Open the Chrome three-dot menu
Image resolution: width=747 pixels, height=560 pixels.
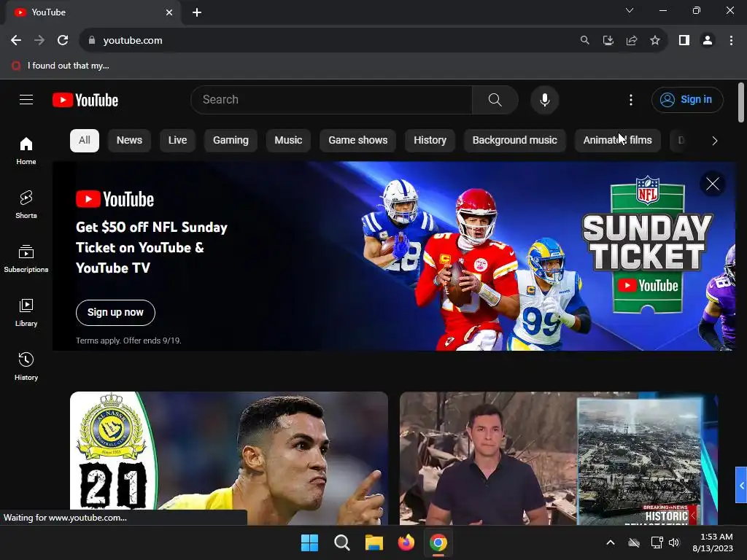[x=731, y=41]
